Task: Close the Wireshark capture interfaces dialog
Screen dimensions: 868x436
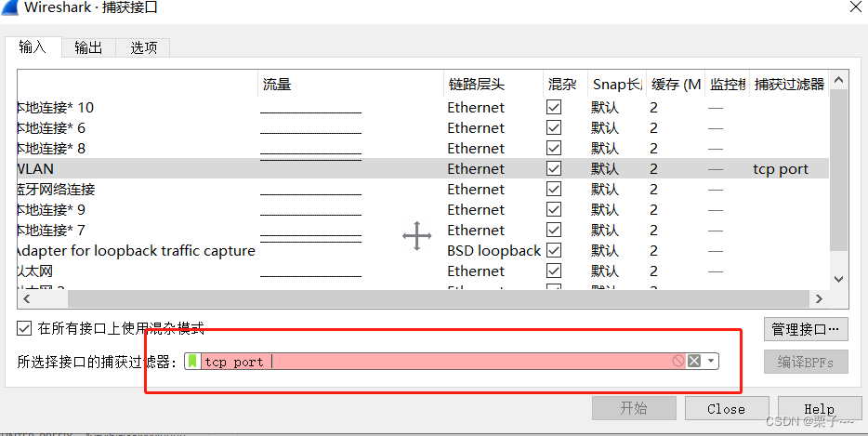Action: click(x=855, y=7)
